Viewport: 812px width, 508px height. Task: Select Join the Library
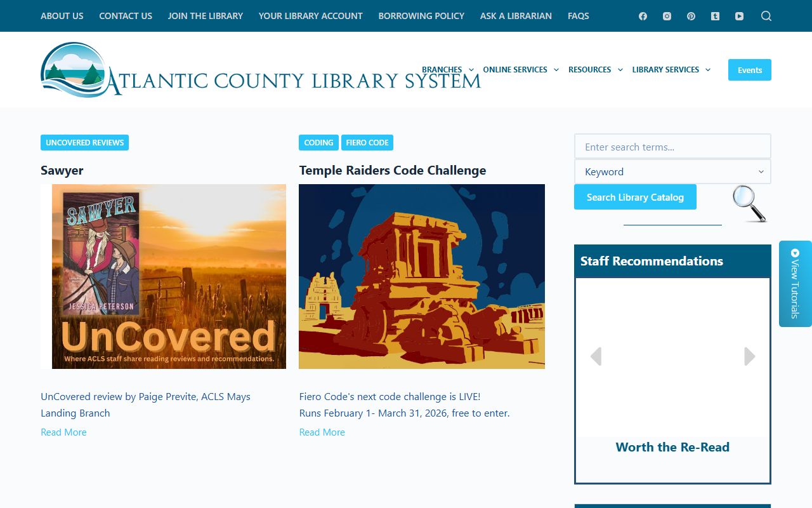tap(206, 16)
